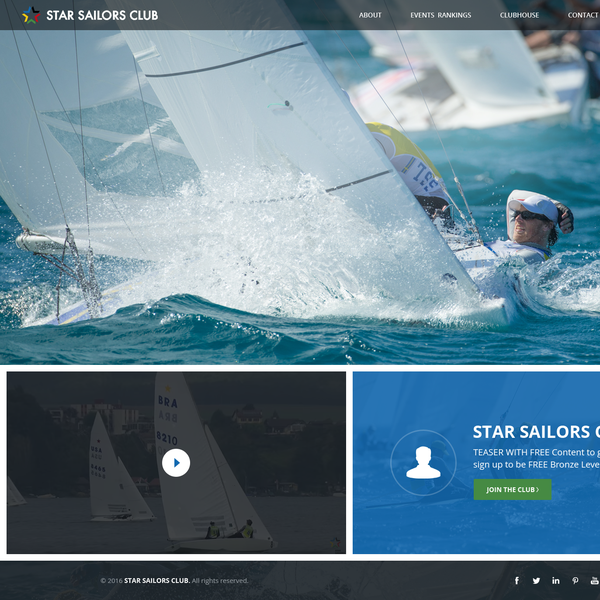The width and height of the screenshot is (600, 600).
Task: Open the Rankings nav item
Action: pyautogui.click(x=454, y=15)
